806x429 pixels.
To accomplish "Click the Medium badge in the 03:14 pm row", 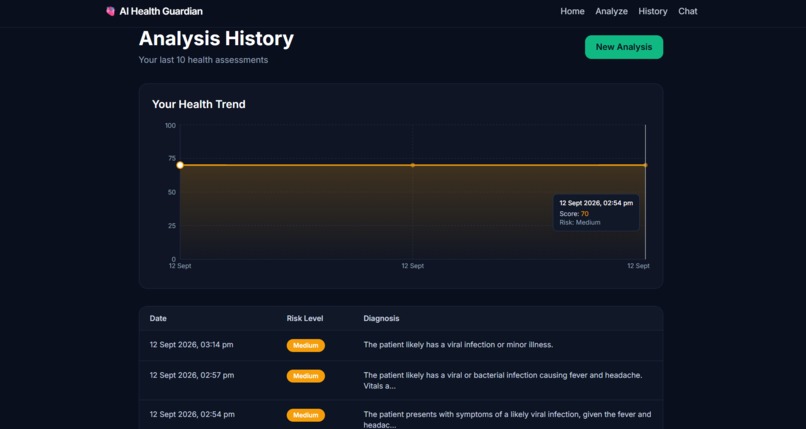I will click(305, 346).
